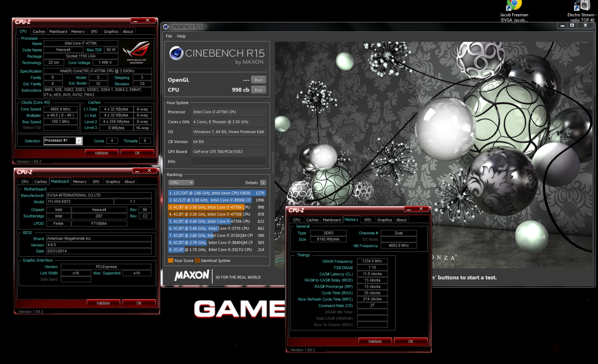Click the Cinebench panel splitter handle
Screen dimensions: 598x364
coord(273,162)
